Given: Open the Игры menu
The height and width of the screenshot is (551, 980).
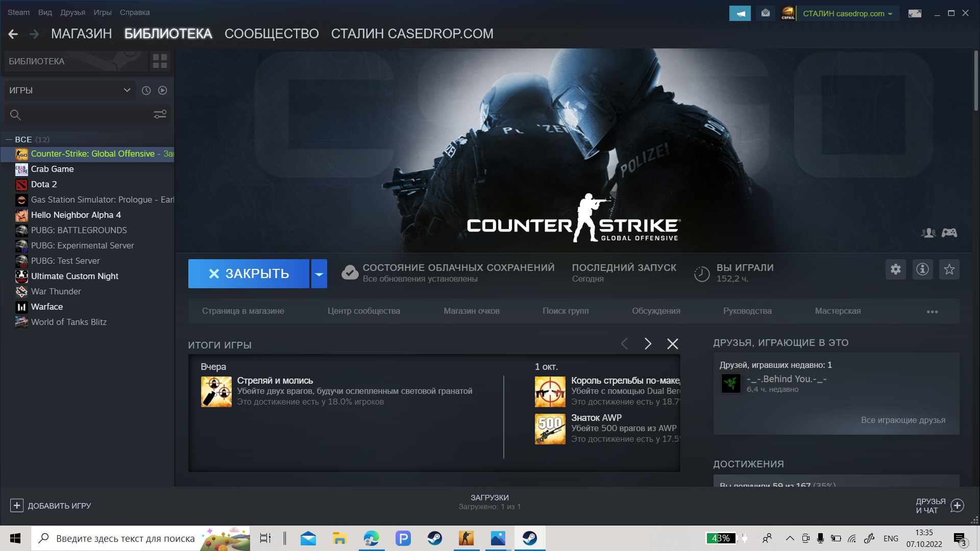Looking at the screenshot, I should (x=102, y=12).
